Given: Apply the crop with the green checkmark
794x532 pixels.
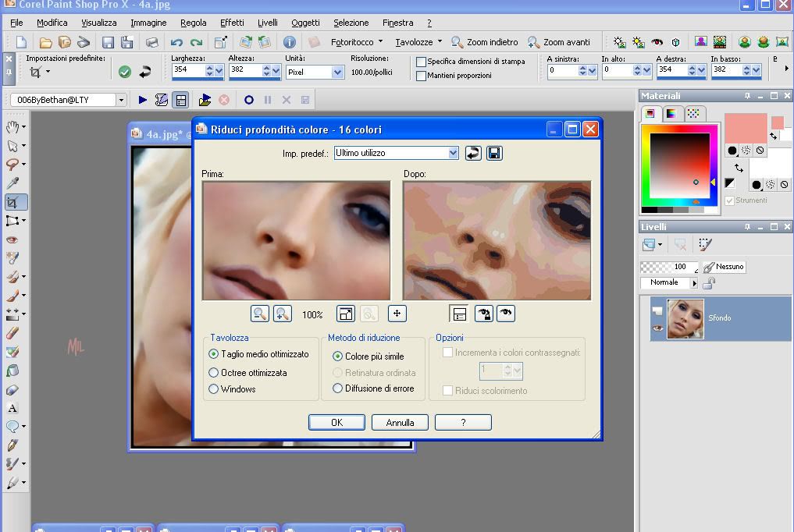Looking at the screenshot, I should click(125, 72).
